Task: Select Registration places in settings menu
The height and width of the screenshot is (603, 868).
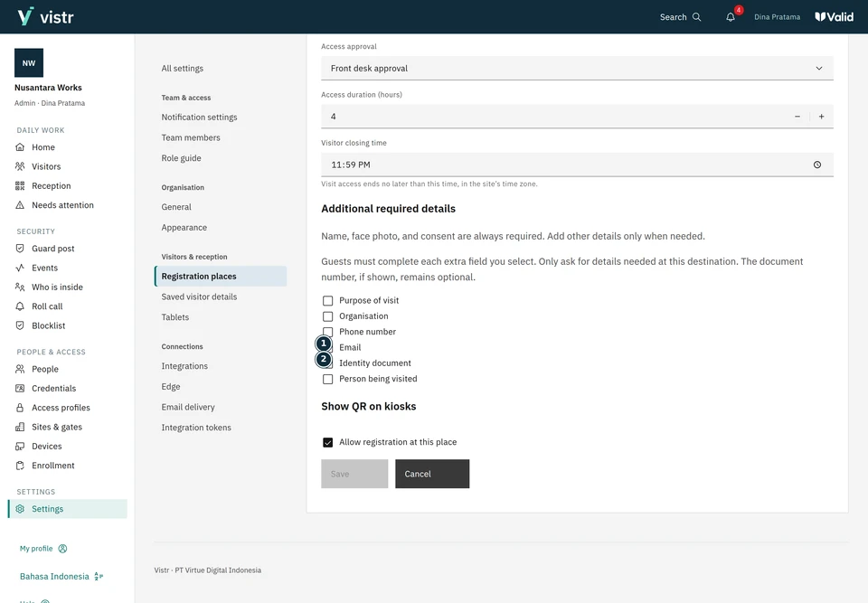Action: (221, 277)
